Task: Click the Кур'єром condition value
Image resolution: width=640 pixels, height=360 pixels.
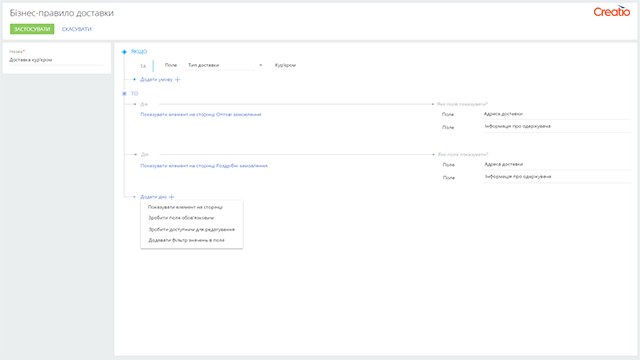Action: click(x=285, y=65)
